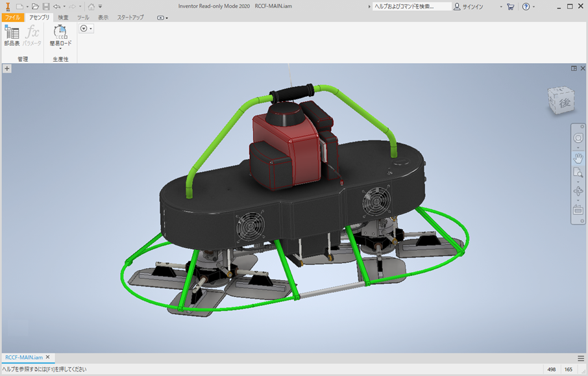Image resolution: width=588 pixels, height=376 pixels.
Task: Expand the arrow left of help search box
Action: tap(369, 6)
